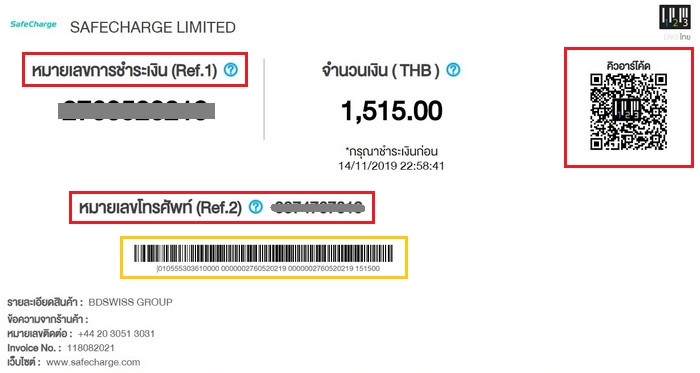Open the www.safecharge.com website link

point(93,362)
